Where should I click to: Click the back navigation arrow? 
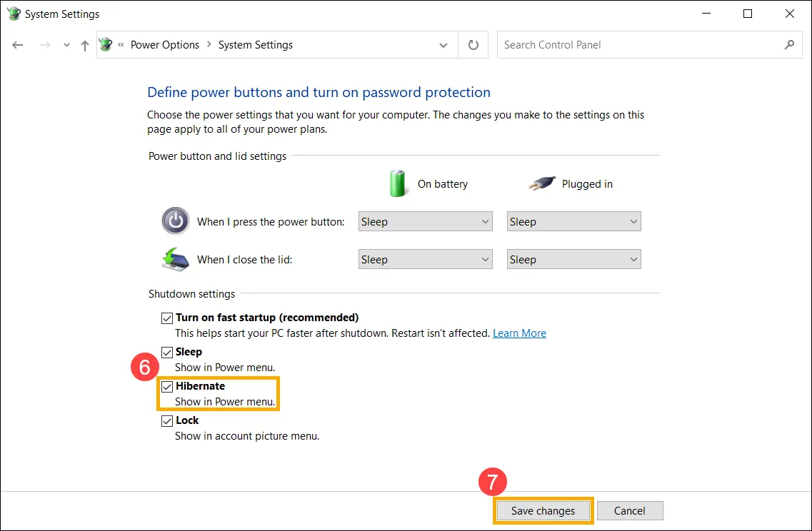tap(17, 44)
